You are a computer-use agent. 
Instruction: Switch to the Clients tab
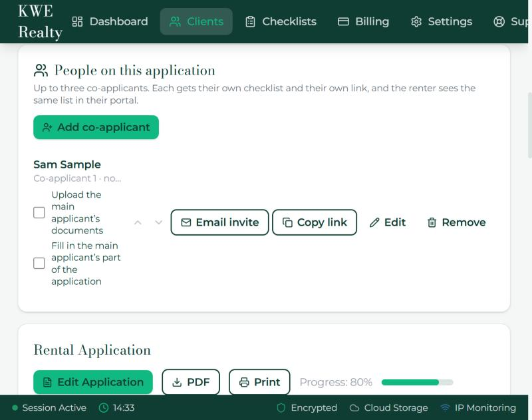[x=196, y=21]
